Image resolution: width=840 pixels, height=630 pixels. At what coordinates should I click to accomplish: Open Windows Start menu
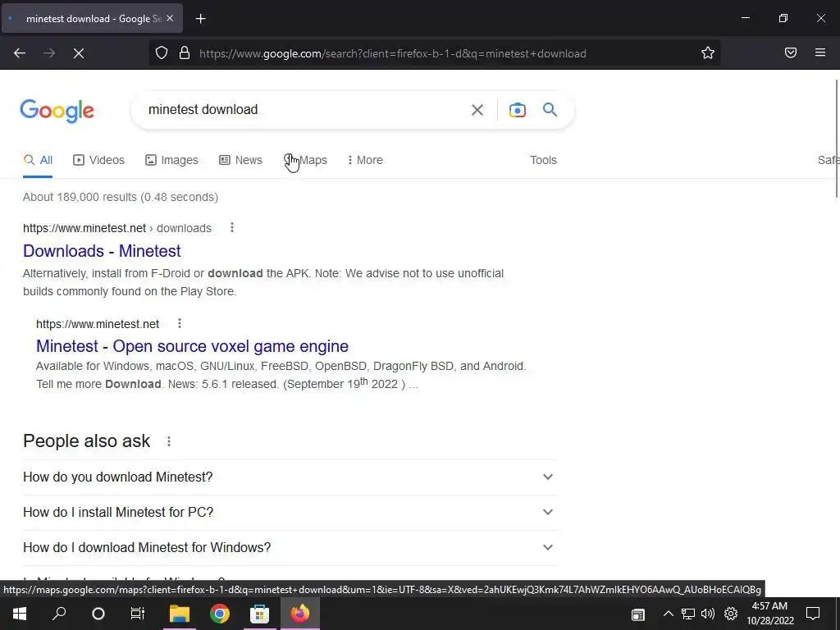click(20, 614)
